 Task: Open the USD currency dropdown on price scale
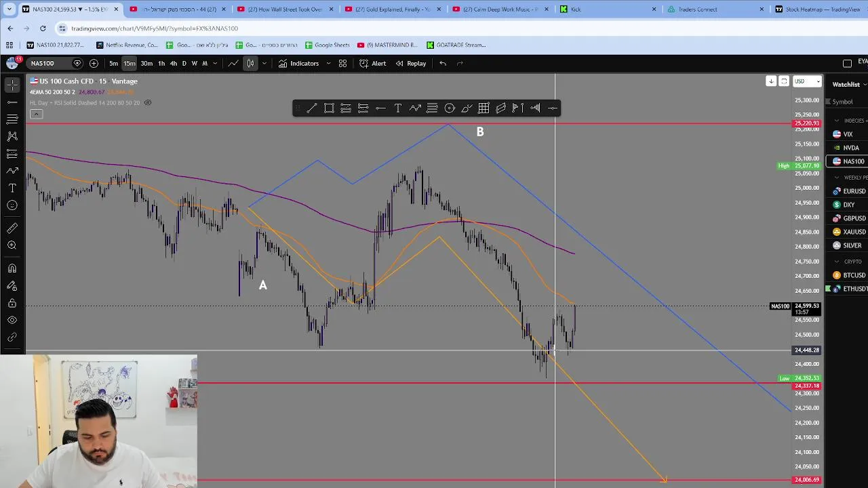click(x=807, y=81)
